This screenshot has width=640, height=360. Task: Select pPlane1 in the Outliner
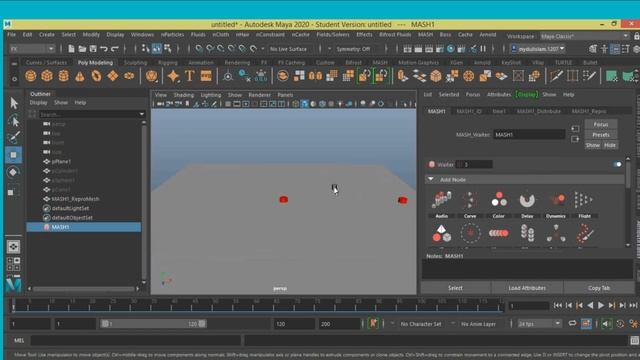(61, 162)
